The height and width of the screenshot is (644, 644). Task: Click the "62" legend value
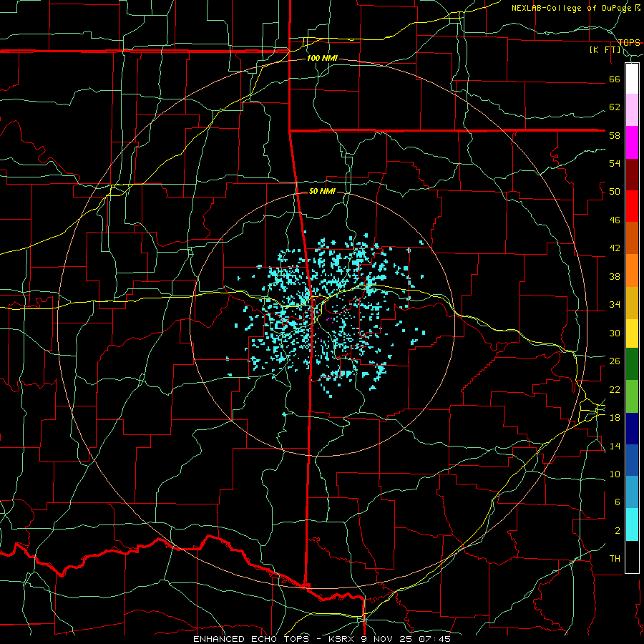click(x=615, y=107)
